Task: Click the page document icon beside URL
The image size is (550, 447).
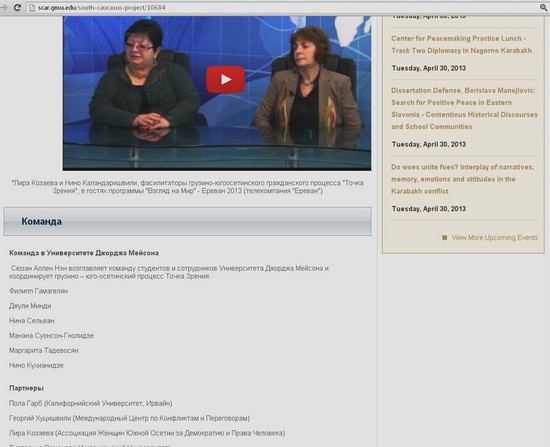Action: (32, 7)
